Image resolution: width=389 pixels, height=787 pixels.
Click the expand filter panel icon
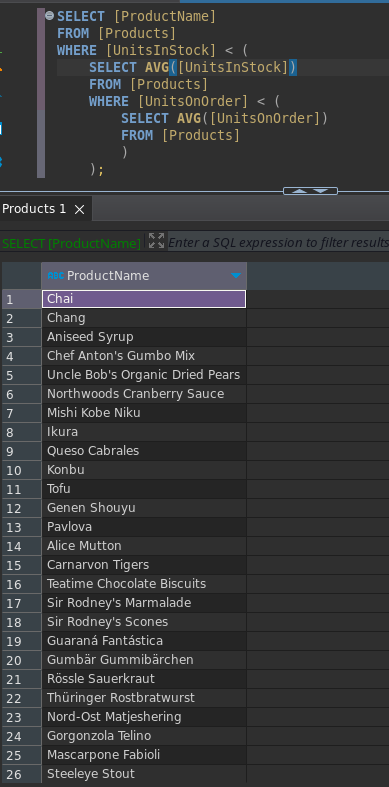[x=157, y=240]
